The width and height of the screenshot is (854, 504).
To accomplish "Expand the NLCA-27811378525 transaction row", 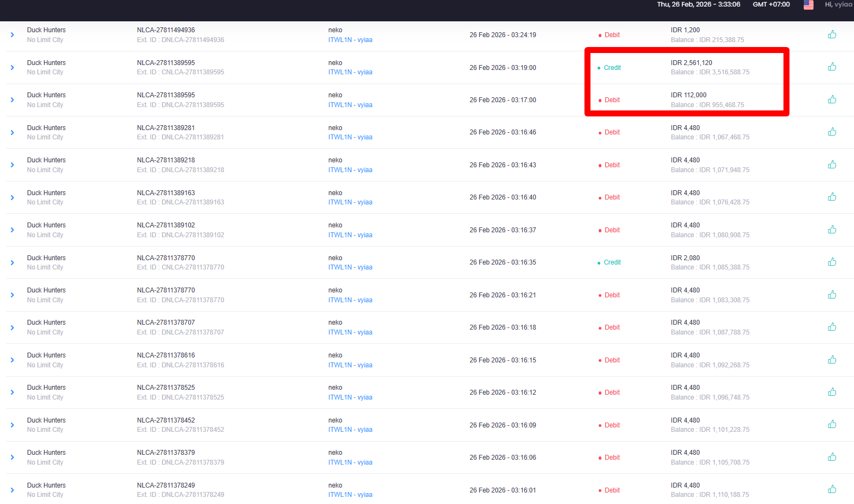I will tap(12, 392).
